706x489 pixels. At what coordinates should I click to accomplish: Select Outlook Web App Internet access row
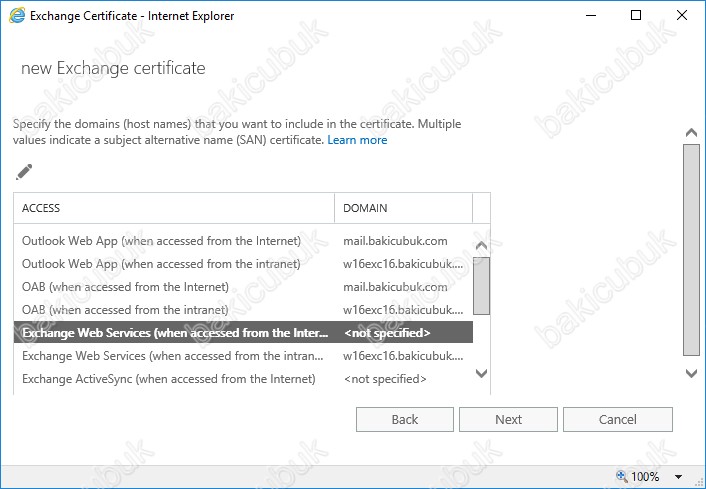point(243,241)
